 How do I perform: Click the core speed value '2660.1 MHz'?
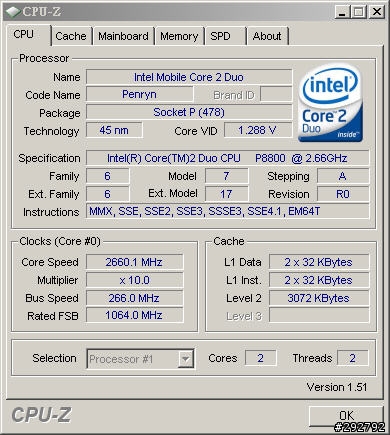[134, 262]
